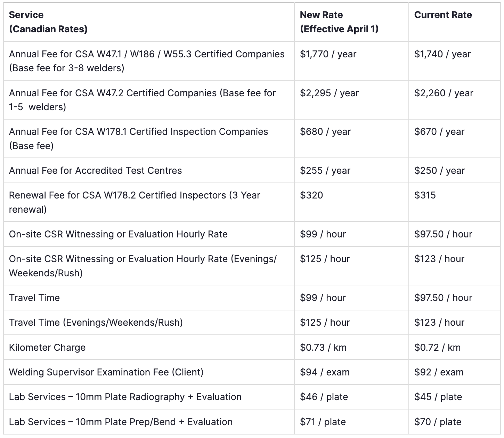The height and width of the screenshot is (438, 504).
Task: Select the Accredited Test Centres fee row
Action: [95, 171]
